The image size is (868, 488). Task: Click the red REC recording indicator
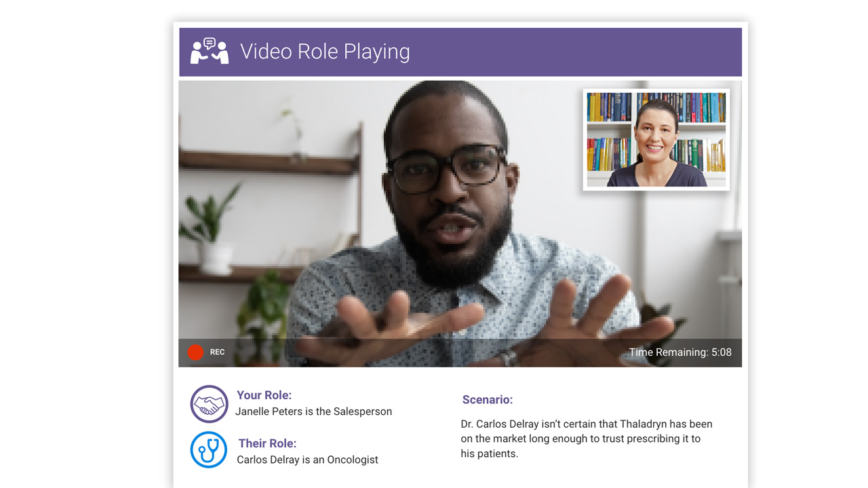click(195, 352)
